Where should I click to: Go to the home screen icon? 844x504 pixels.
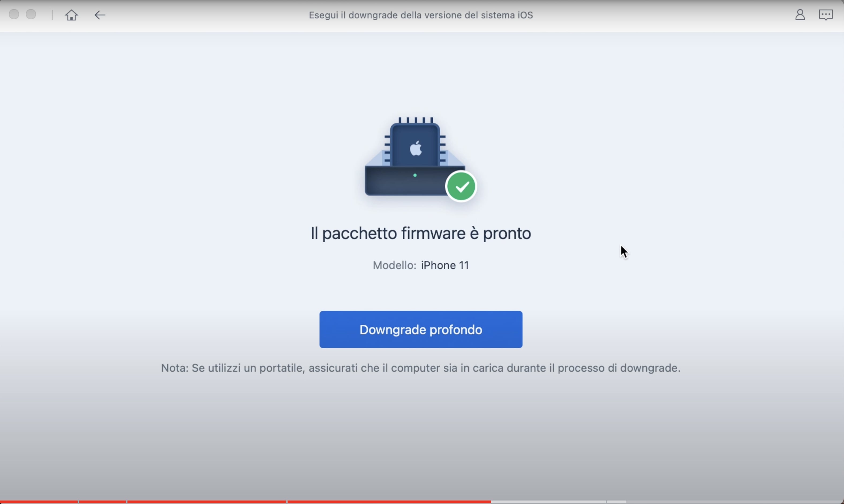[x=71, y=15]
